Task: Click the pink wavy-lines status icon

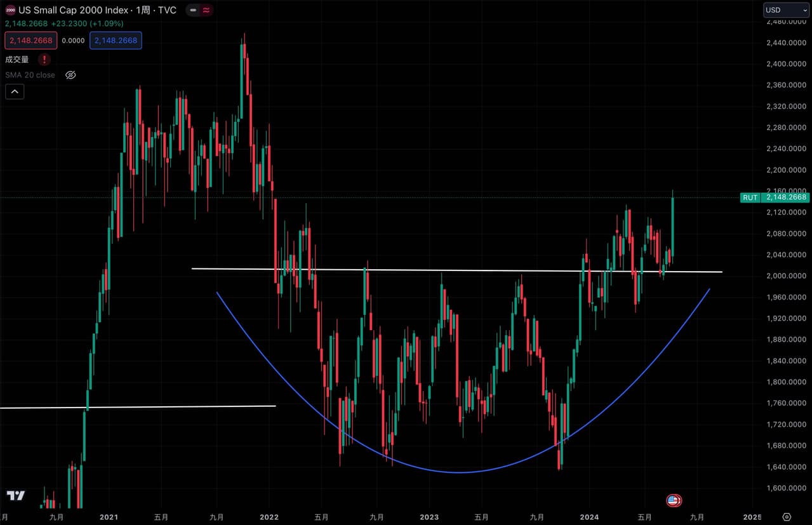Action: 207,11
